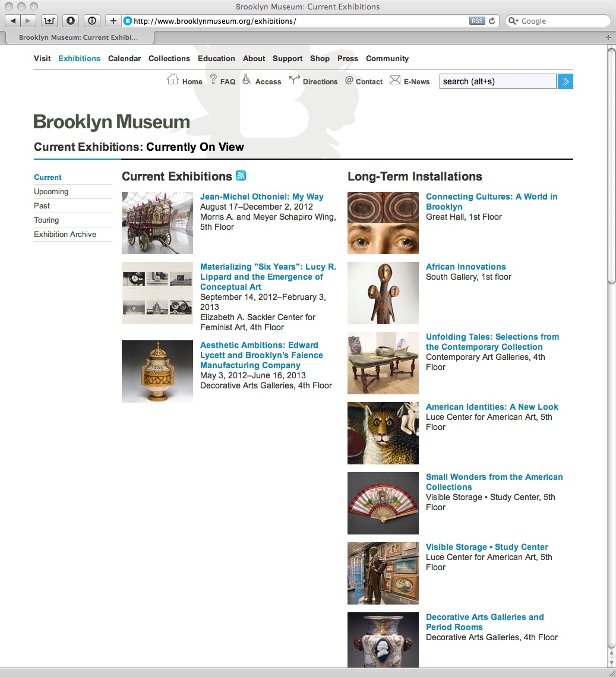Open Exhibition Archive in the sidebar

[65, 234]
